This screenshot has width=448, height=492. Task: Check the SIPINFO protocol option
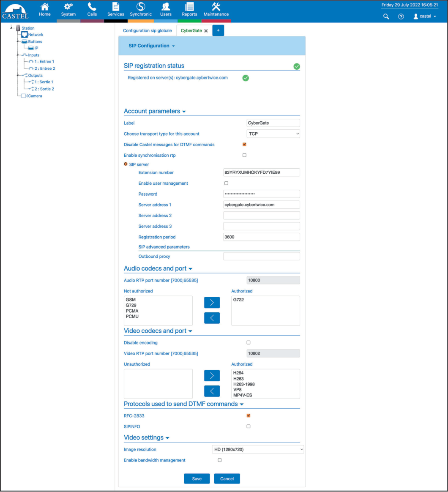coord(248,426)
